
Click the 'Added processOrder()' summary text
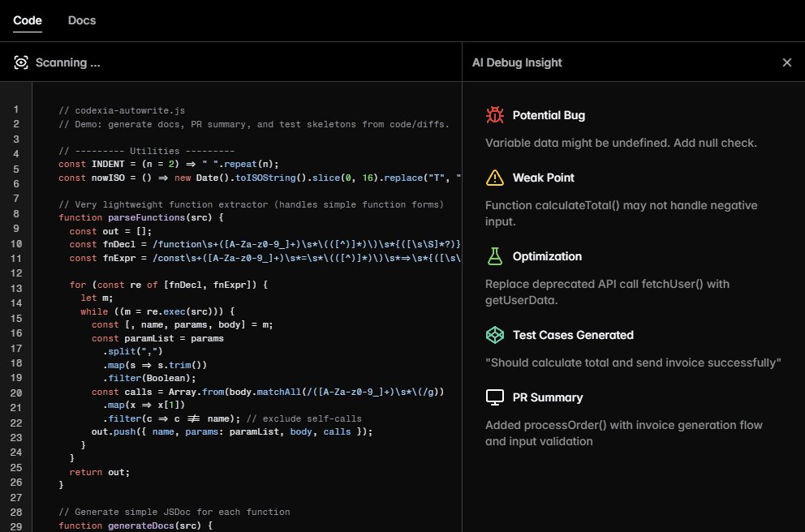pos(624,433)
